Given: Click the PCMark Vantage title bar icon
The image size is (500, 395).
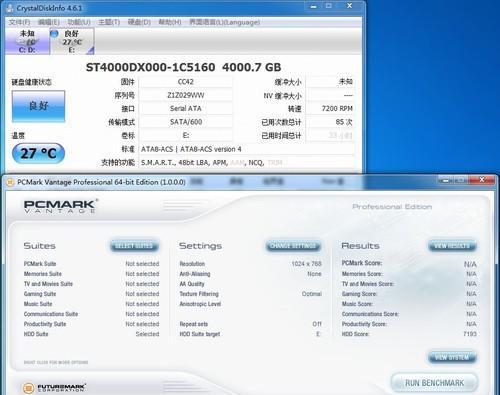Looking at the screenshot, I should pos(10,182).
